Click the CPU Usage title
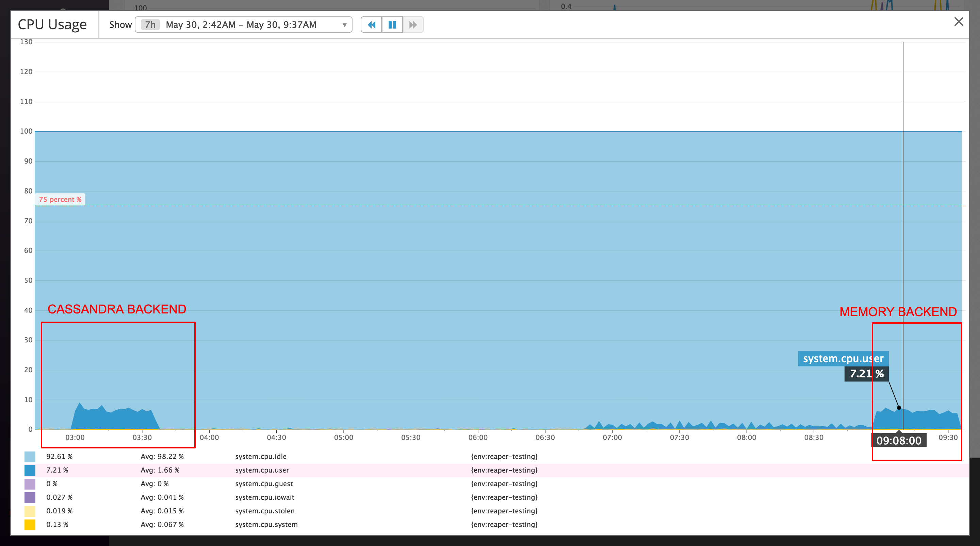Screen dimensions: 980x546 (52, 25)
